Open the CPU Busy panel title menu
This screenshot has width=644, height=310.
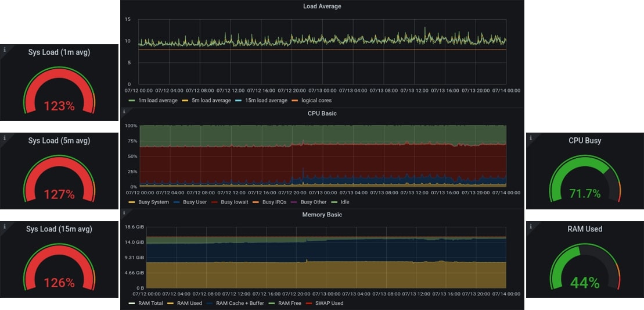click(x=585, y=141)
